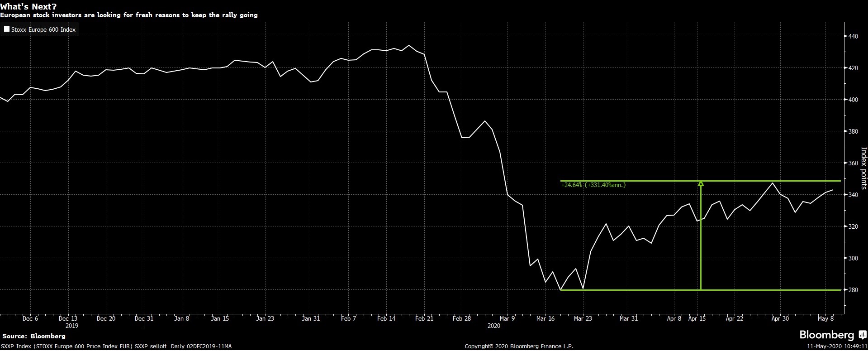Click the "Feb 28" date label
Viewport: 868px width, 351px height.
[x=462, y=318]
